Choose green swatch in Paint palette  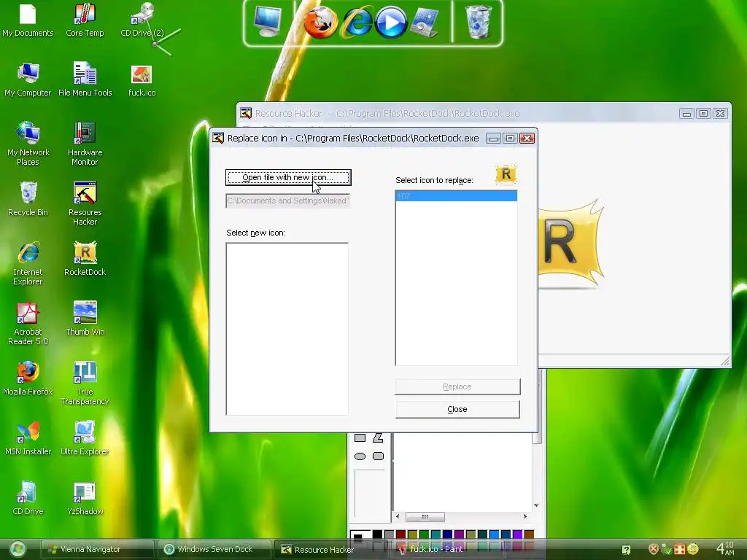click(x=424, y=534)
